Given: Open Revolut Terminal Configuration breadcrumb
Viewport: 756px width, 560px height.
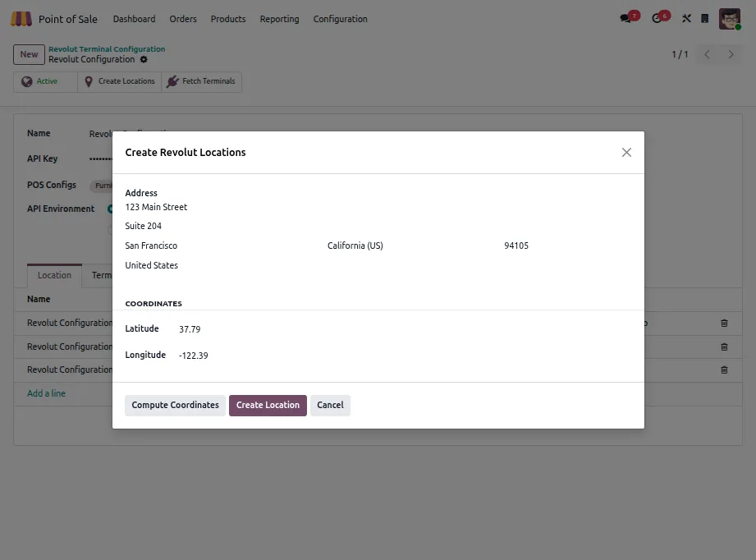Looking at the screenshot, I should [x=107, y=48].
